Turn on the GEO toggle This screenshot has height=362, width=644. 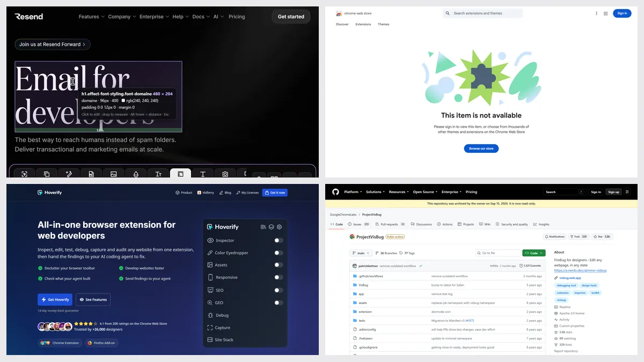279,302
